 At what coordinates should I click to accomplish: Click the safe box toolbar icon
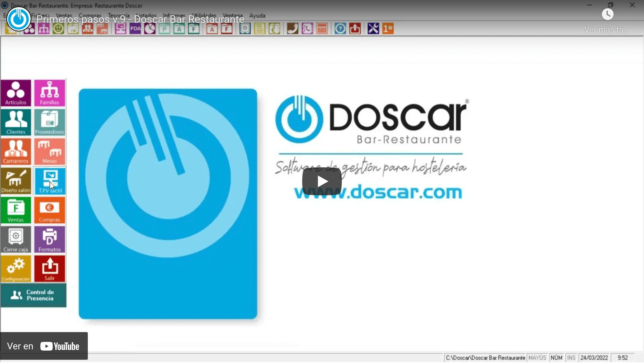245,29
